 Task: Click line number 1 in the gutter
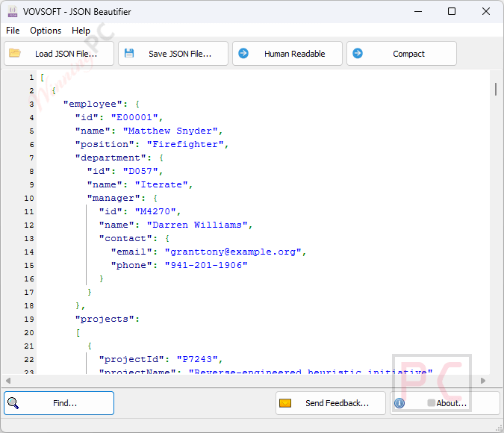[x=31, y=78]
